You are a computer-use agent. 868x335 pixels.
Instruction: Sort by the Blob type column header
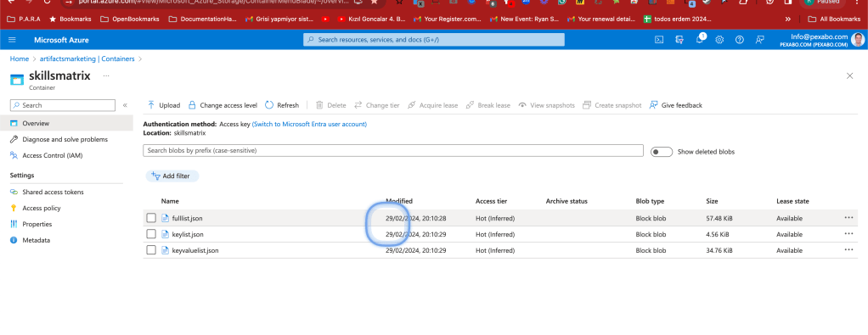click(650, 201)
